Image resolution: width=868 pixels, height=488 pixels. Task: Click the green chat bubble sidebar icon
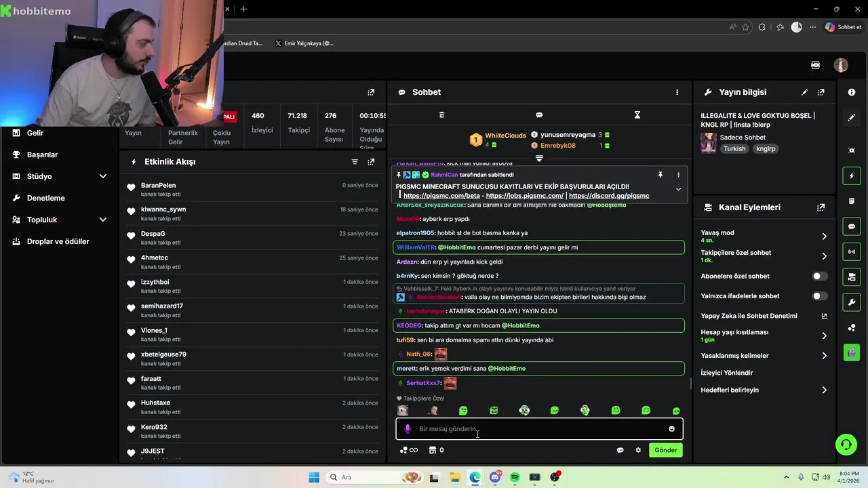coord(852,226)
